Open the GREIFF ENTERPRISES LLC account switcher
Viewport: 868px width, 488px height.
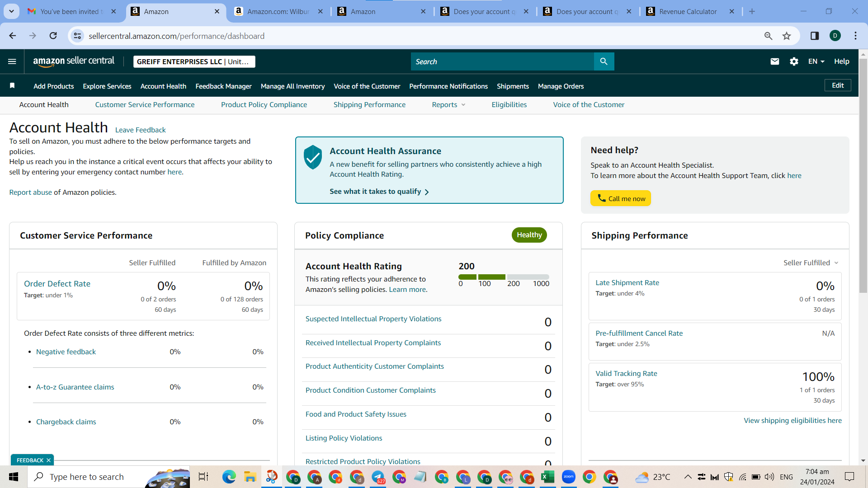(x=194, y=61)
